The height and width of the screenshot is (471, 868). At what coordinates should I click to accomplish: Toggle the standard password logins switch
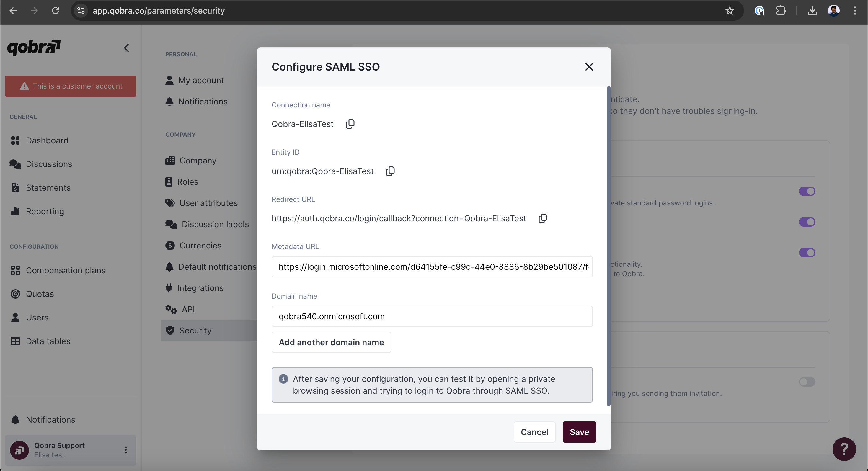807,191
